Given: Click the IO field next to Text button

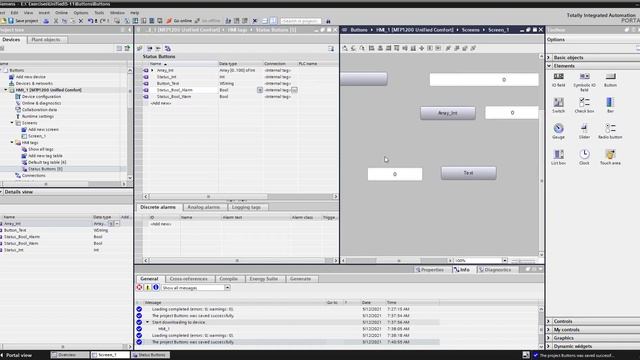Looking at the screenshot, I should coord(395,174).
